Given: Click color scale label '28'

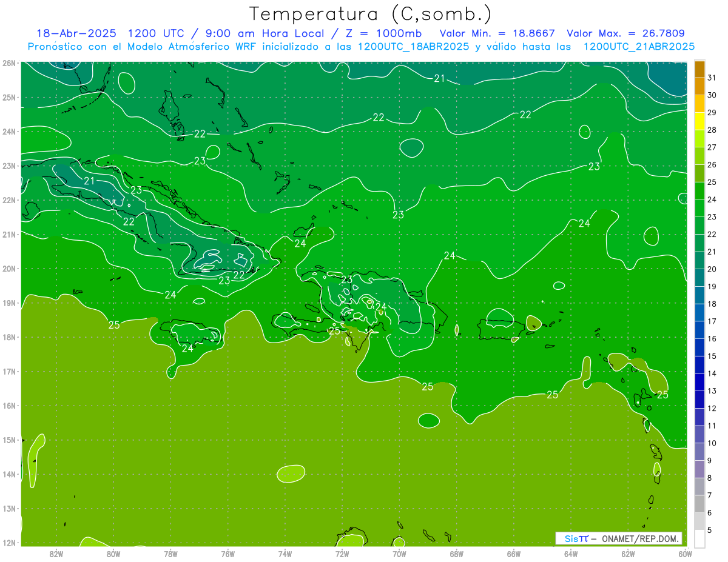Looking at the screenshot, I should pyautogui.click(x=712, y=130).
